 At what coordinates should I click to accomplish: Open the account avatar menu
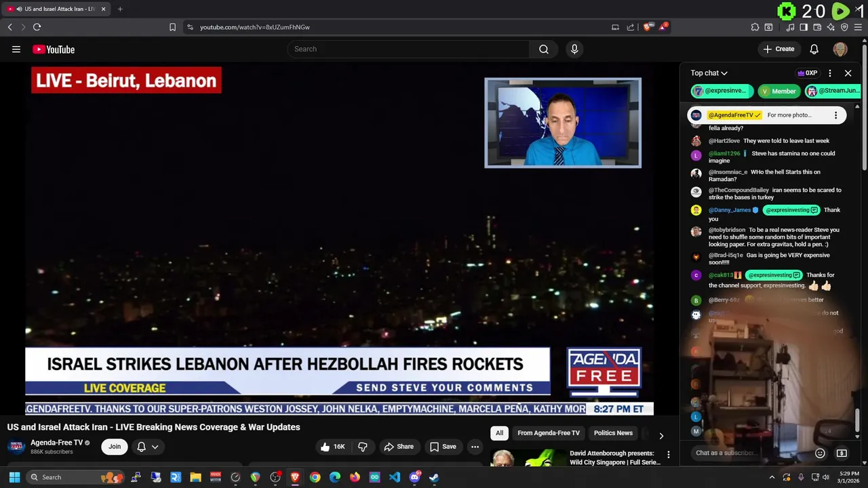[840, 49]
